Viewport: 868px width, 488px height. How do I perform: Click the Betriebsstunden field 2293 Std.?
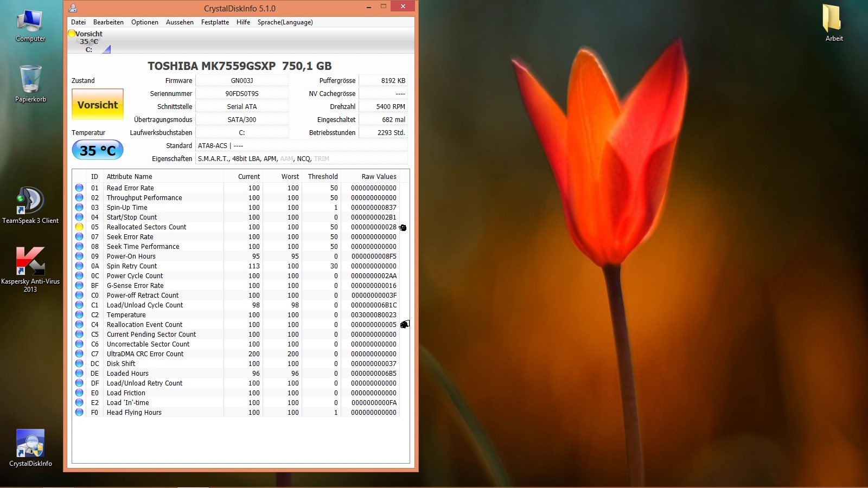(x=383, y=133)
